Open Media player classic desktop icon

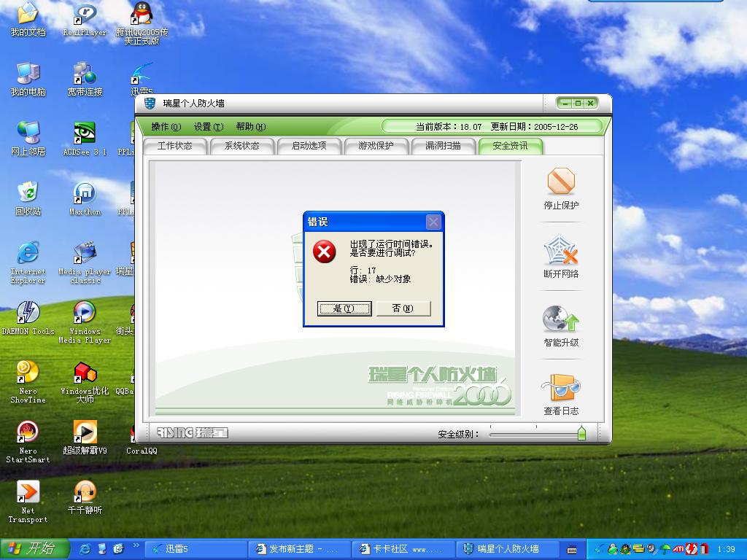tap(85, 262)
